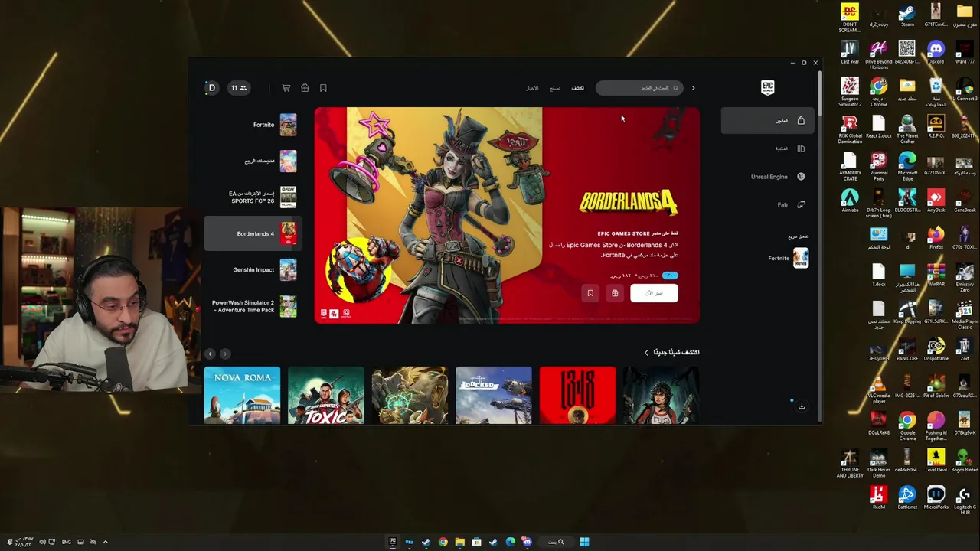Open the wishlist bookmark icon in the top bar
This screenshot has height=551, width=980.
[323, 88]
